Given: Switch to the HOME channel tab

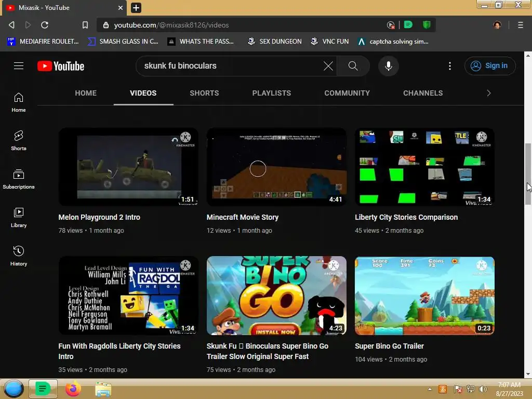Looking at the screenshot, I should tap(86, 93).
